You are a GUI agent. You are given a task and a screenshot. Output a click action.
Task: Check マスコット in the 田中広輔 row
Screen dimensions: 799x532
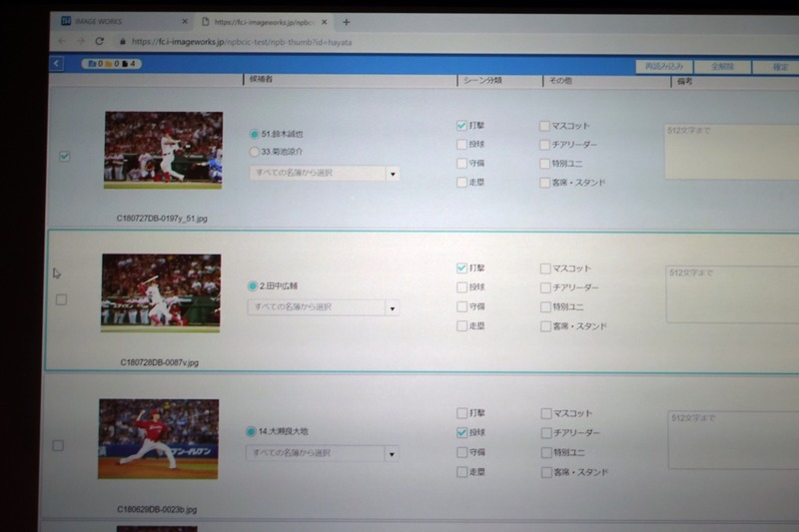point(545,268)
